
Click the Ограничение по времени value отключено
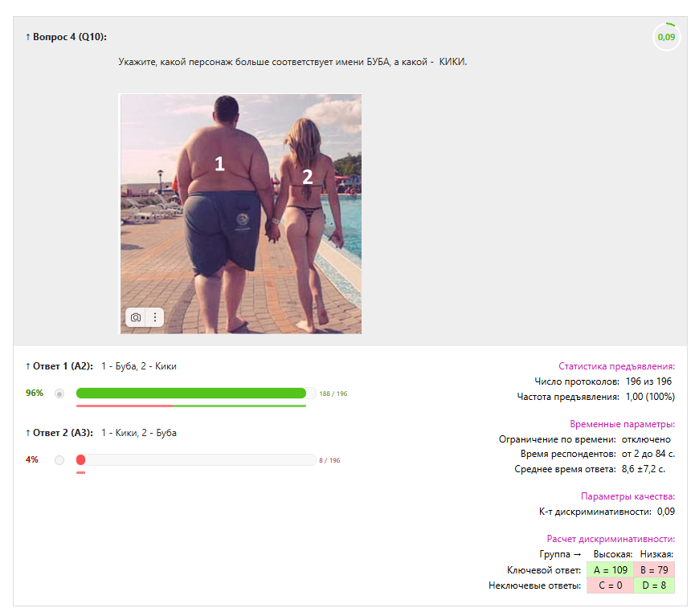[x=646, y=439]
